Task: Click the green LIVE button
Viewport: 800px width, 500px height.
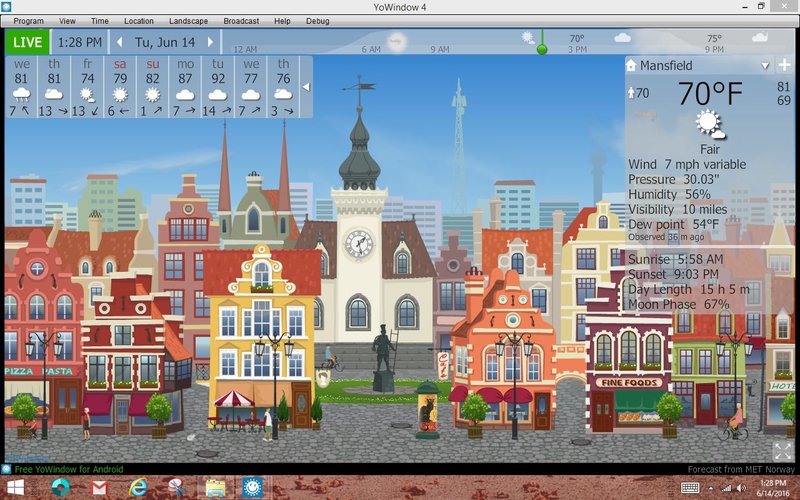Action: 28,42
